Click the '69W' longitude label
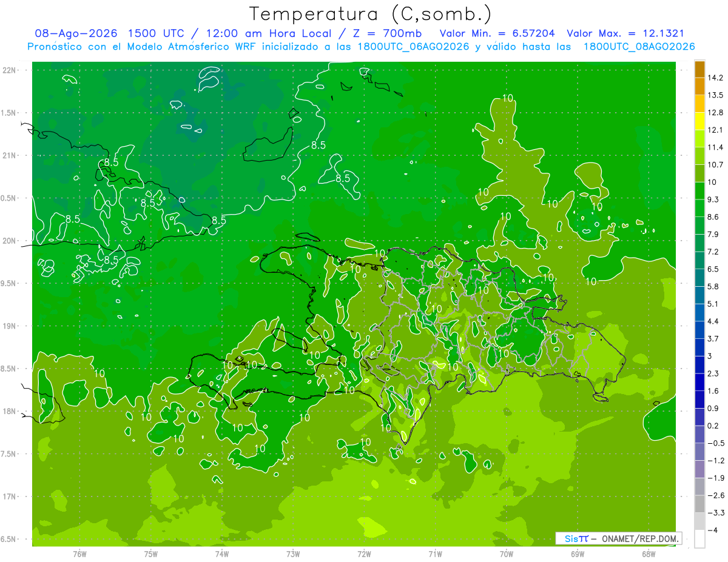Viewport: 728px width, 562px height. 578,554
